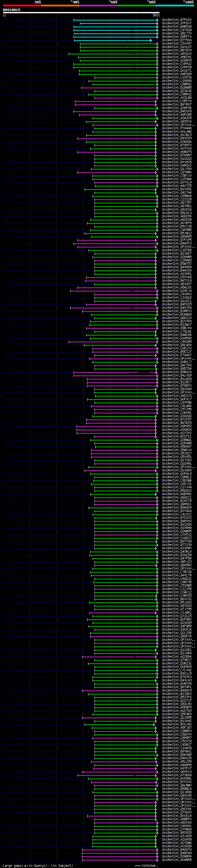Open hit UniRef100_Q8L770
The height and width of the screenshot is (868, 197).
point(176,33)
